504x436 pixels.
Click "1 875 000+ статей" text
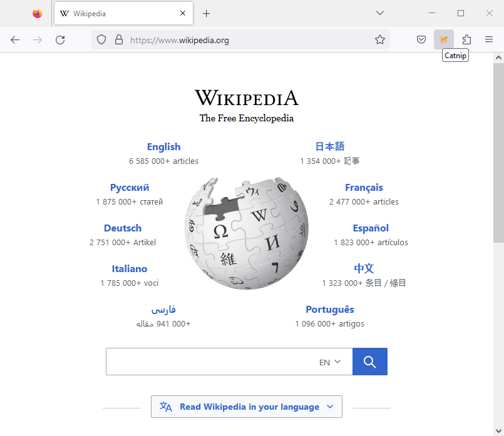130,202
